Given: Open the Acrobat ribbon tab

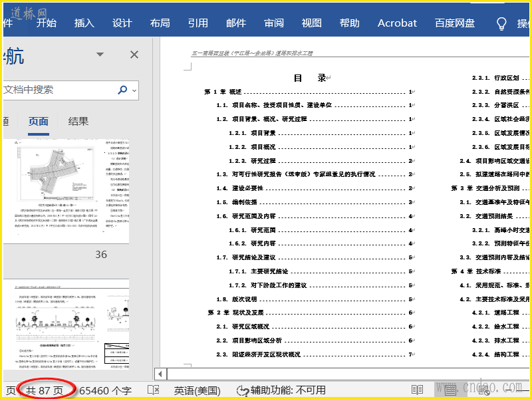Looking at the screenshot, I should pos(397,23).
